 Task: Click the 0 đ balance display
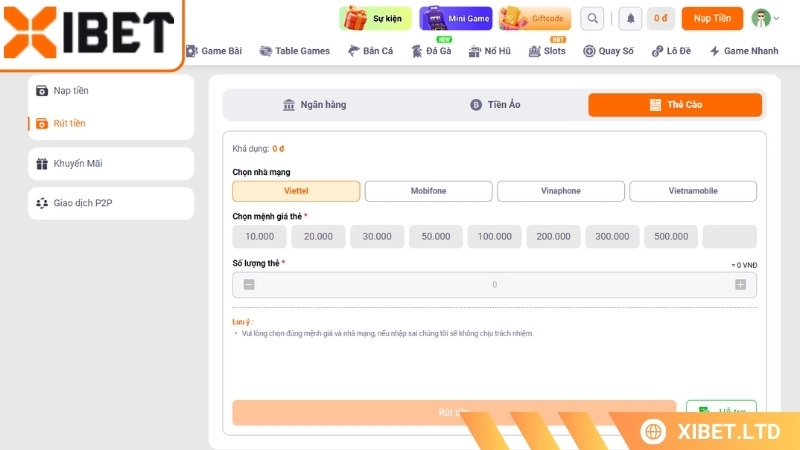[660, 18]
